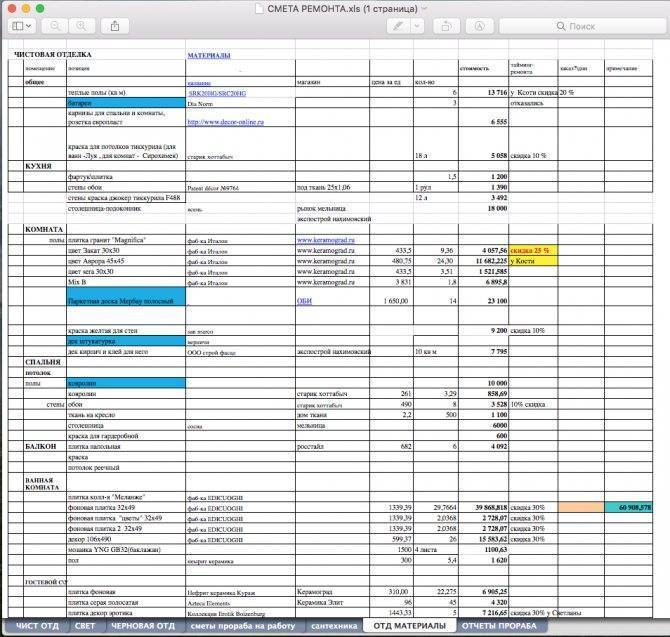Expand the highlight pen options arrow

(x=417, y=26)
